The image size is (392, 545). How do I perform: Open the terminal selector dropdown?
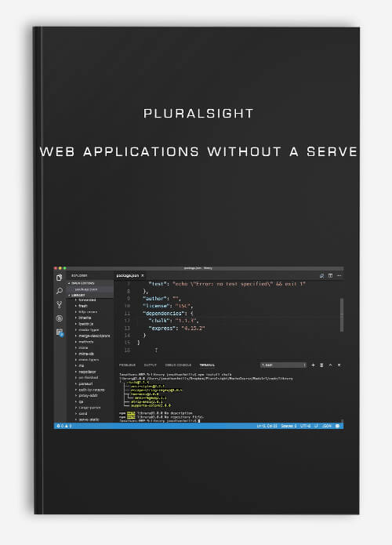284,365
